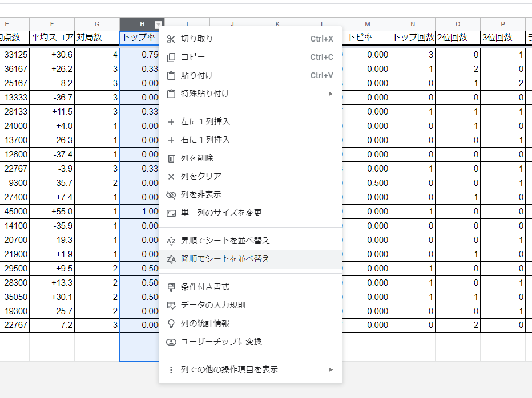
Task: Click the 対局数 header cell
Action: (x=97, y=38)
